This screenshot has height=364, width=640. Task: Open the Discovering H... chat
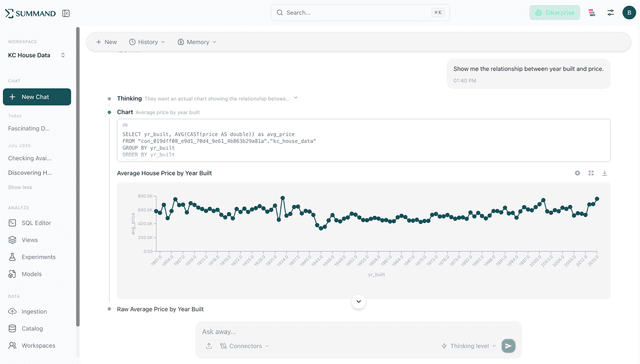click(30, 173)
